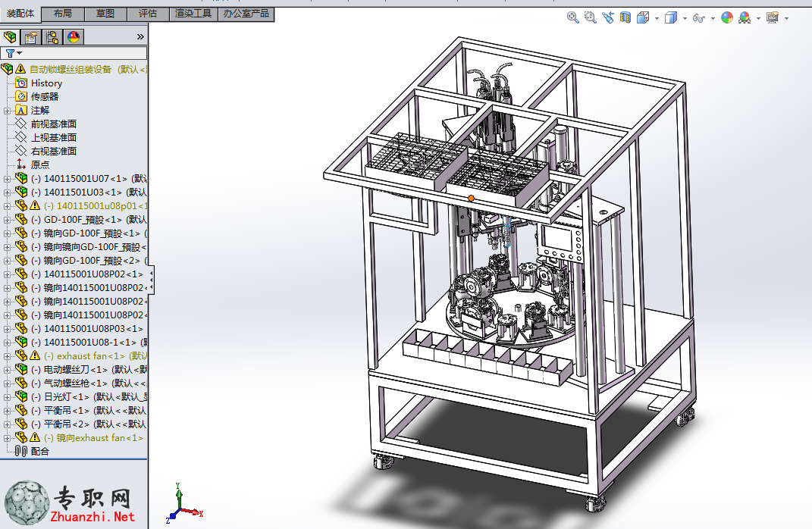This screenshot has width=812, height=529.
Task: Expand 140115001U08-1<1> subassembly
Action: 7,343
